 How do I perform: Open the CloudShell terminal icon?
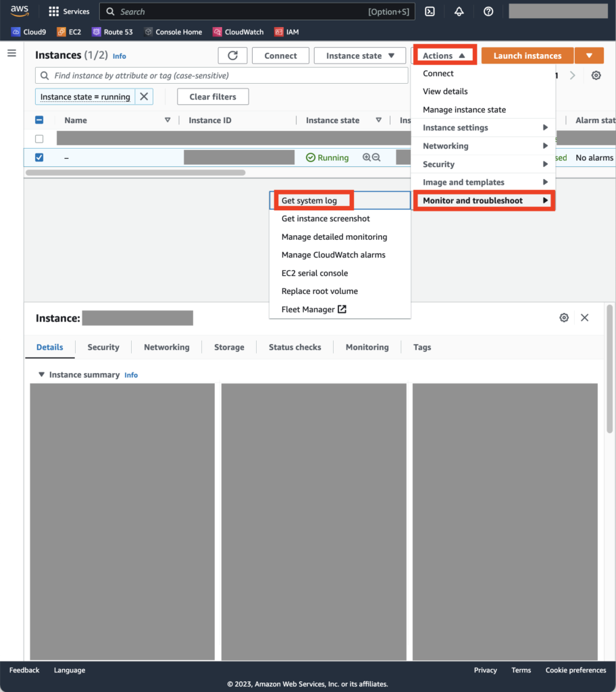(430, 11)
